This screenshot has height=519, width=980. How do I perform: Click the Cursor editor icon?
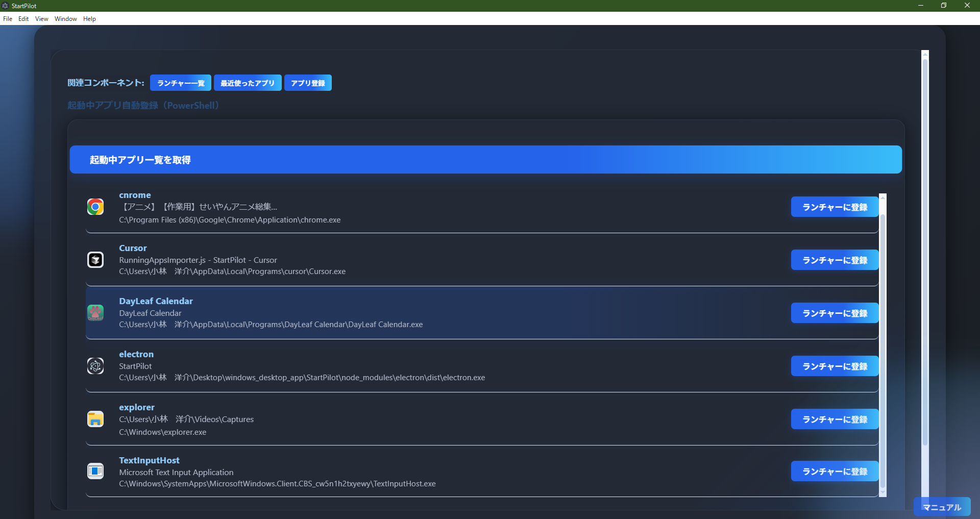[95, 260]
